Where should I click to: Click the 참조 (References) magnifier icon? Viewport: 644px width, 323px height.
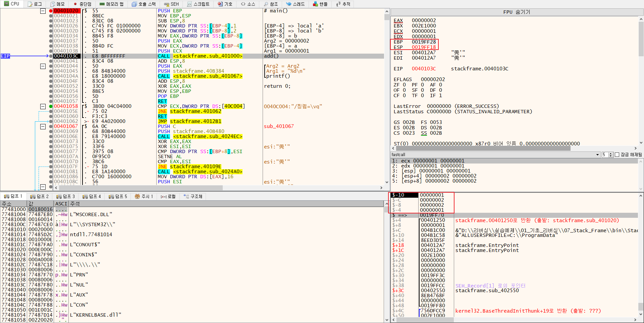(266, 4)
